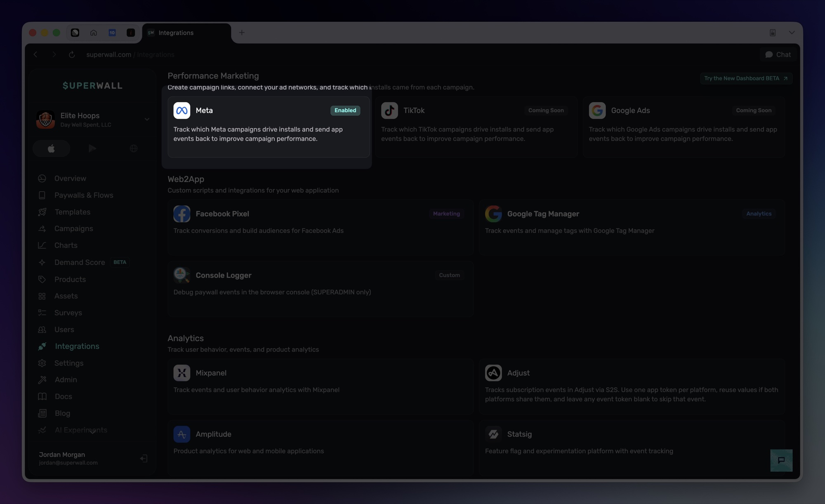
Task: Click the Amplitude logo icon
Action: (x=181, y=434)
